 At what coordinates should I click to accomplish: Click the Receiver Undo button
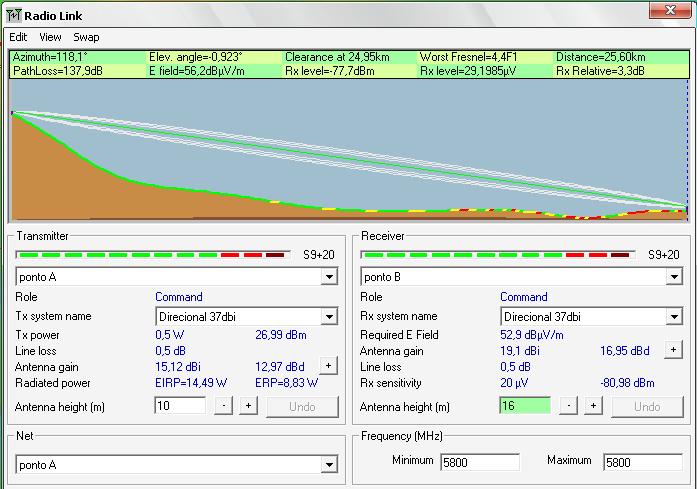click(647, 407)
